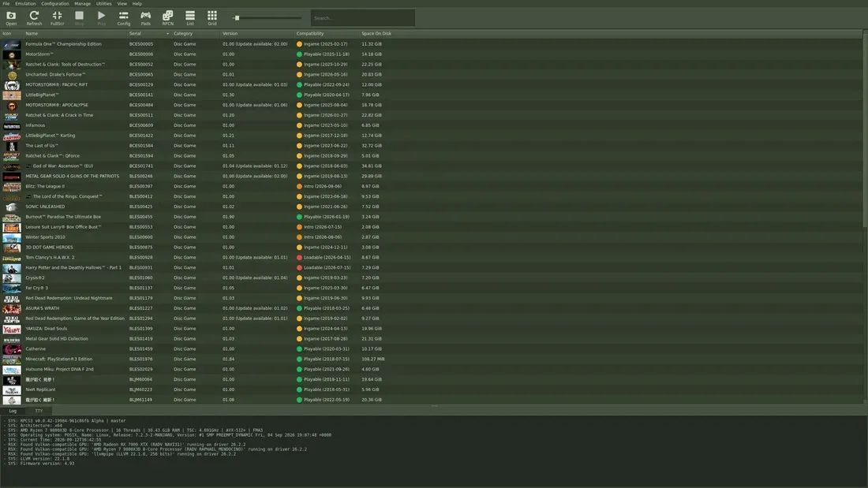The height and width of the screenshot is (488, 868).
Task: Click "34.81 GiB" disk size cell
Action: 372,166
